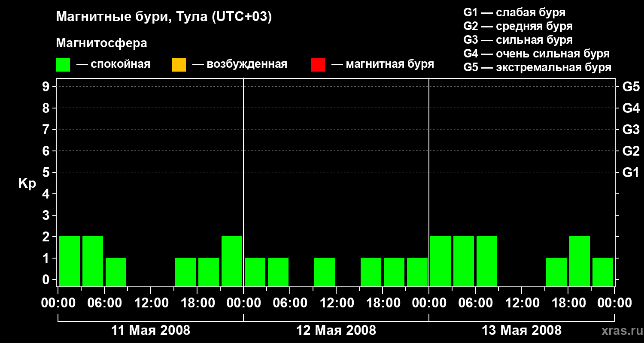The height and width of the screenshot is (343, 644).
Task: Click the 'G1 — слабая буря' legend line
Action: [514, 12]
